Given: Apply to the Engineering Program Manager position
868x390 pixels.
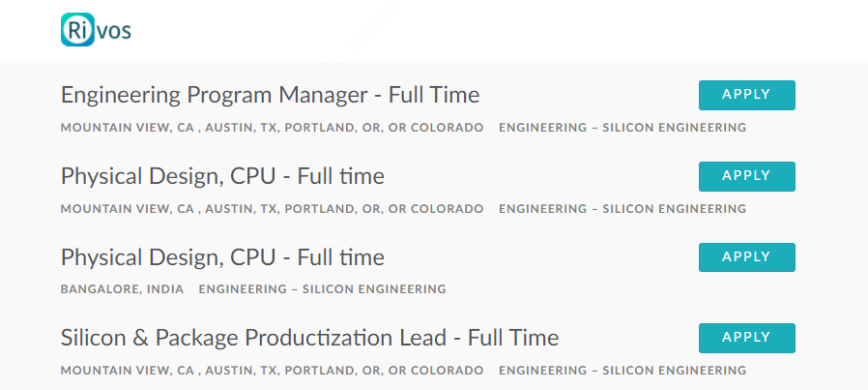Looking at the screenshot, I should tap(747, 95).
